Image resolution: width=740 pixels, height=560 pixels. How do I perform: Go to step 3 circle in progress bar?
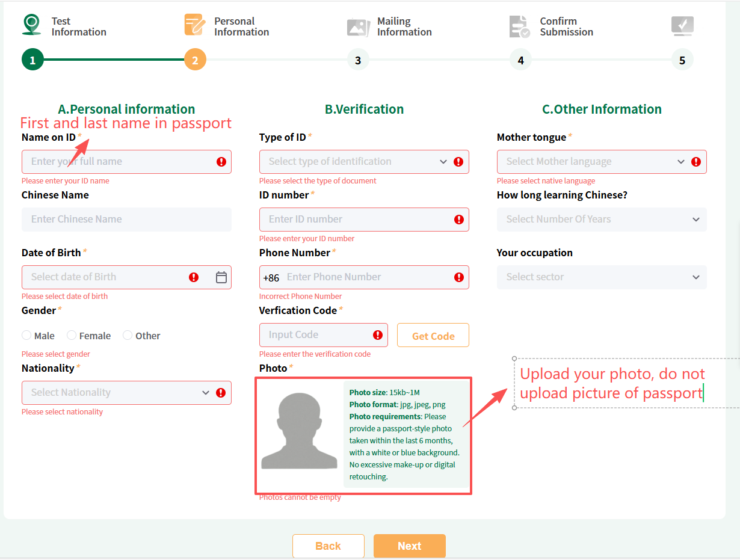tap(358, 60)
